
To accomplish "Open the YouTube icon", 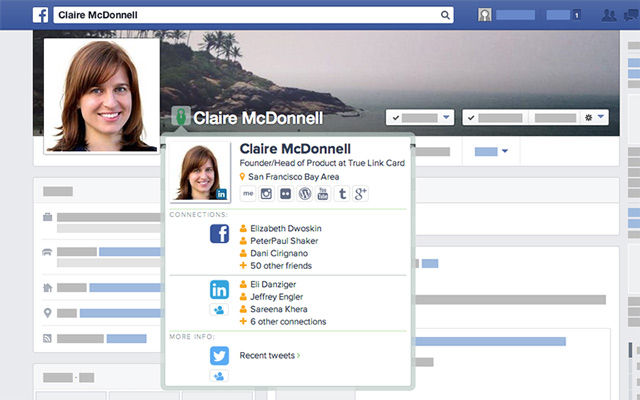I will (x=323, y=193).
